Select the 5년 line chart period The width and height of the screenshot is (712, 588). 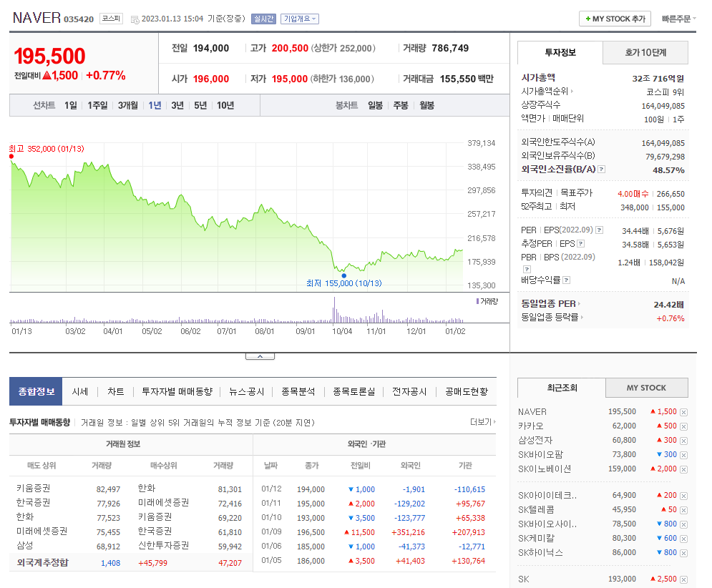(x=200, y=105)
